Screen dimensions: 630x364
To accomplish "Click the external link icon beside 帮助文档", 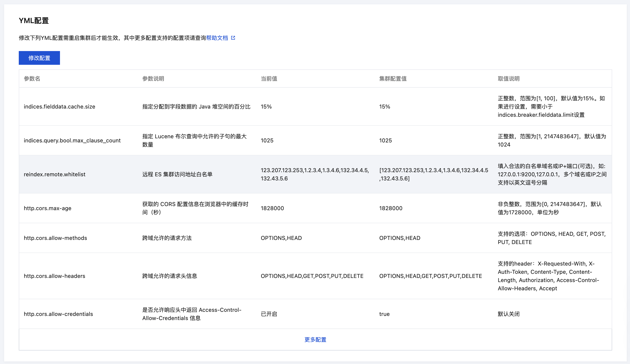I will [233, 38].
